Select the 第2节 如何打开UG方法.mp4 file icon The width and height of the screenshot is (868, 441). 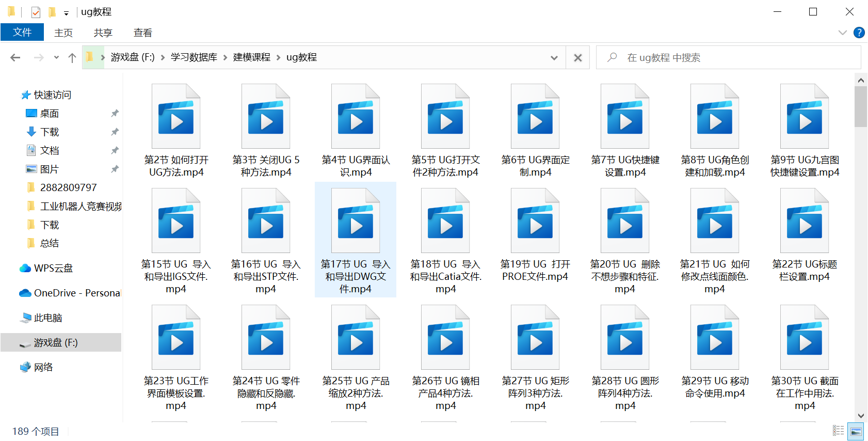[x=176, y=117]
